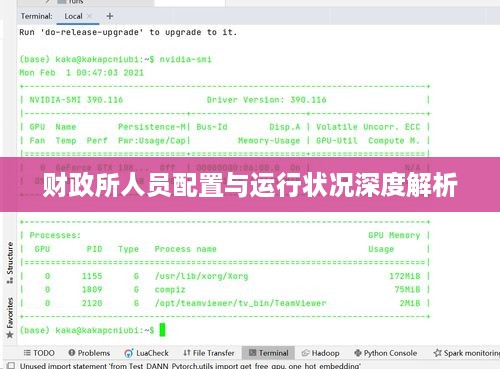
Task: Open the Hadoop tool window
Action: point(321,353)
